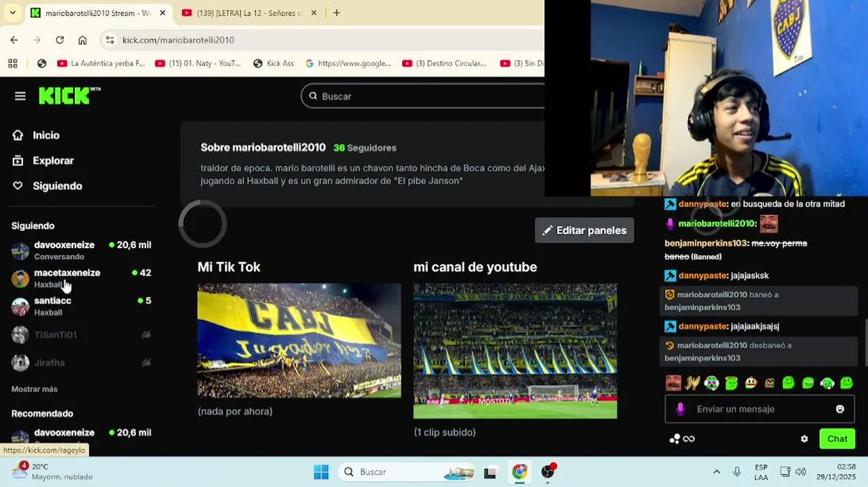Open santiacc channel in sidebar

click(81, 306)
